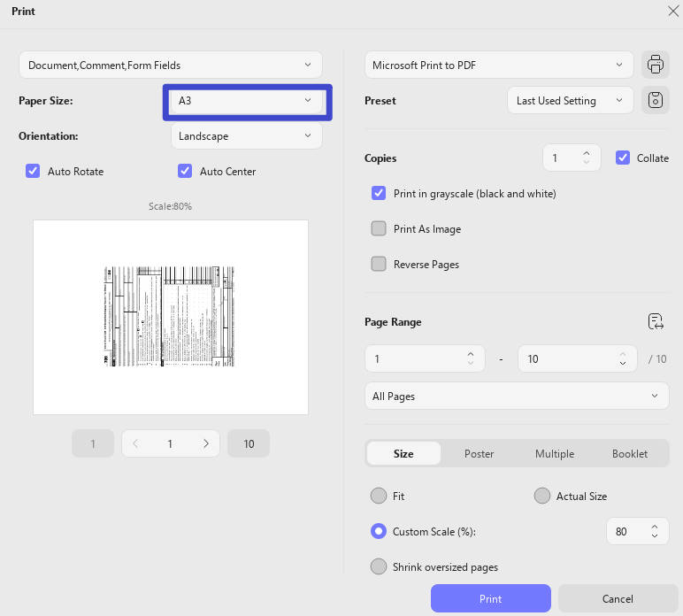Decrease Custom Scale value with down arrow
The height and width of the screenshot is (616, 683).
click(x=655, y=535)
